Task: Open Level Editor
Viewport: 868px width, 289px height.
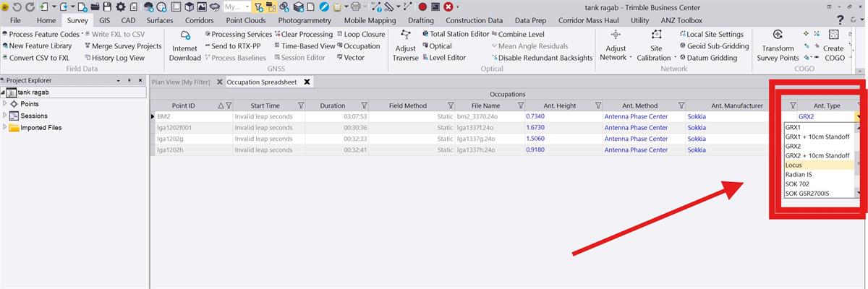Action: click(443, 58)
